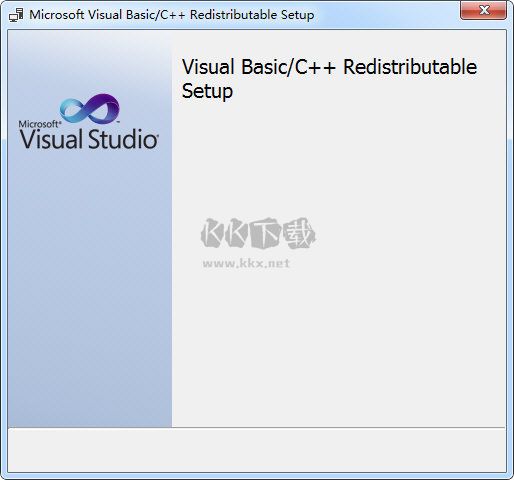Open the www.kkx.net watermark link
The width and height of the screenshot is (514, 480).
pyautogui.click(x=246, y=263)
